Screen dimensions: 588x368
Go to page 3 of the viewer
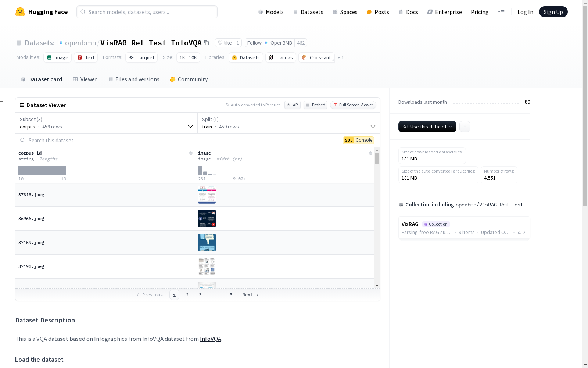(x=200, y=295)
